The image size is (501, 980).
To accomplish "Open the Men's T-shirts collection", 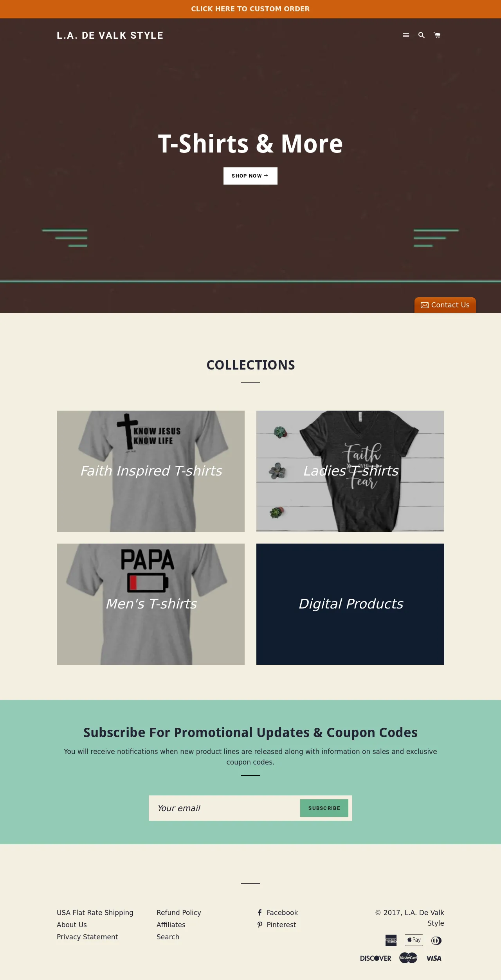I will [x=151, y=604].
